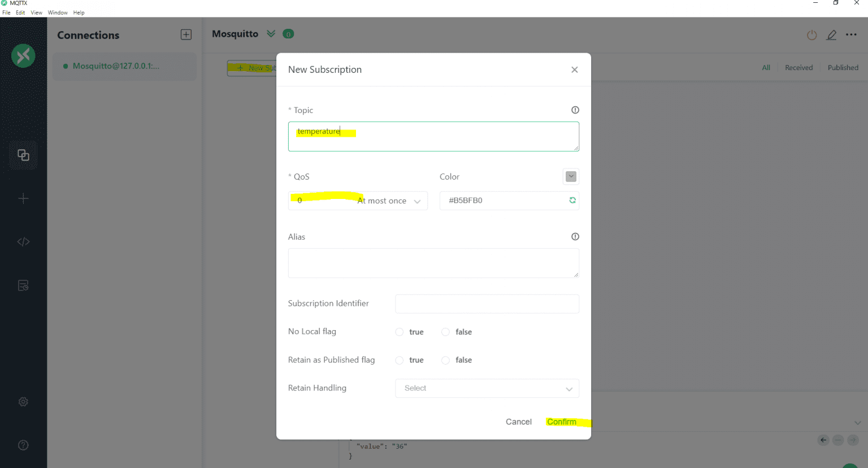The height and width of the screenshot is (468, 868).
Task: Set Retain as Published flag to true
Action: pos(400,360)
